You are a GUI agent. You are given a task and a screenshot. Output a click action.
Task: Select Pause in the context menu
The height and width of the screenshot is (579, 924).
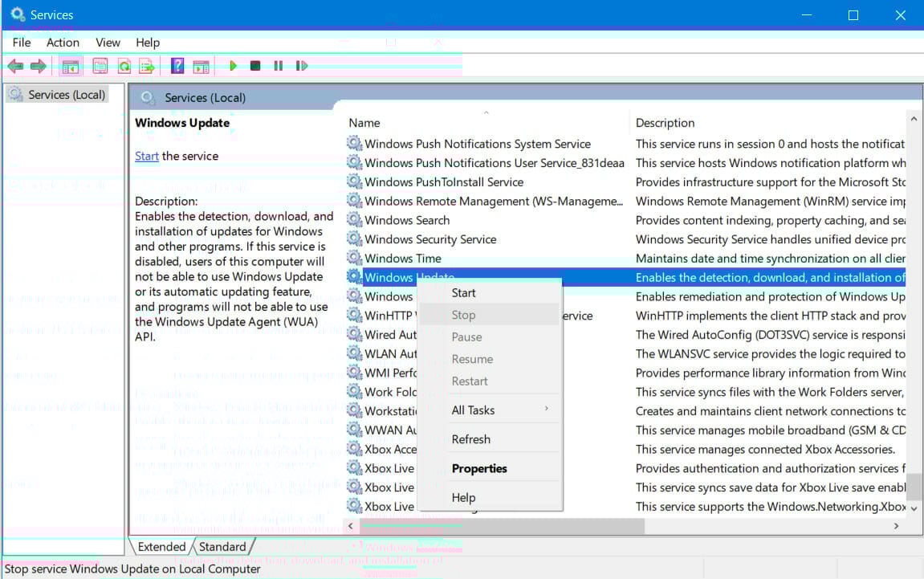(x=489, y=337)
